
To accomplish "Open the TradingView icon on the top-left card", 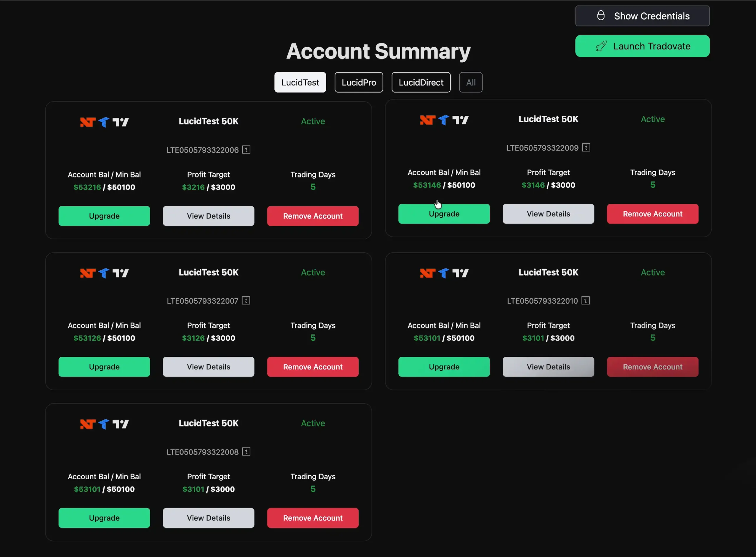I will 121,122.
